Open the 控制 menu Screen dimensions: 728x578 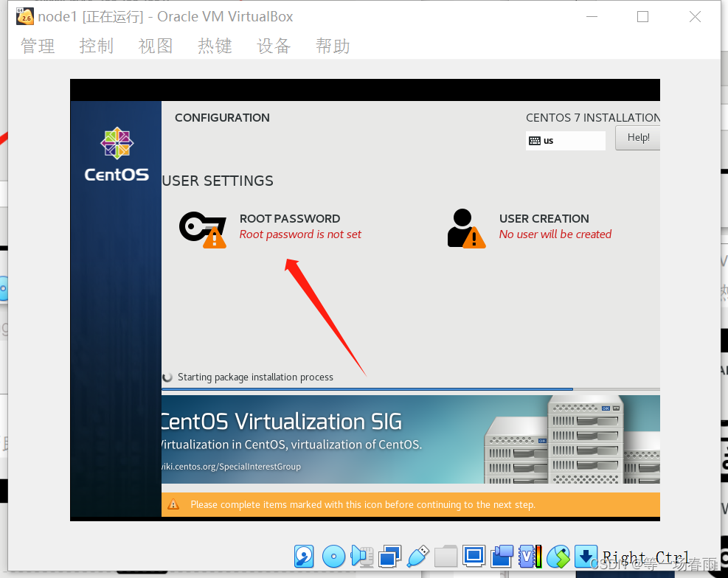point(97,46)
